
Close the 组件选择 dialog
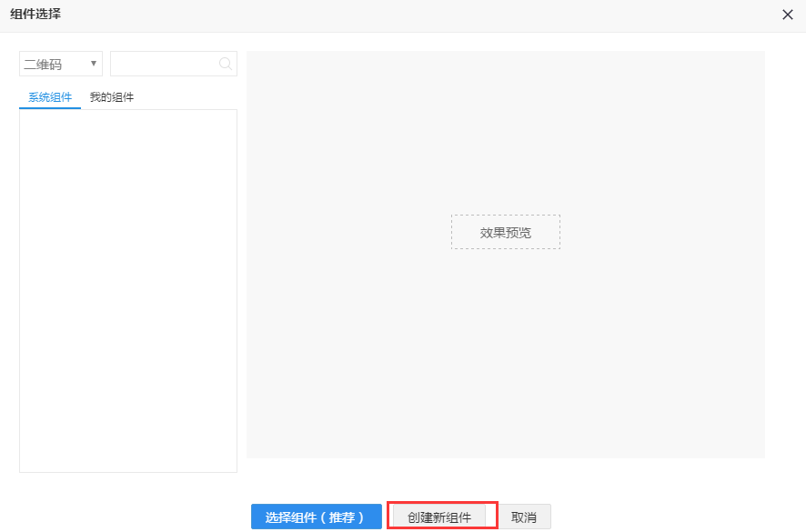(x=788, y=15)
